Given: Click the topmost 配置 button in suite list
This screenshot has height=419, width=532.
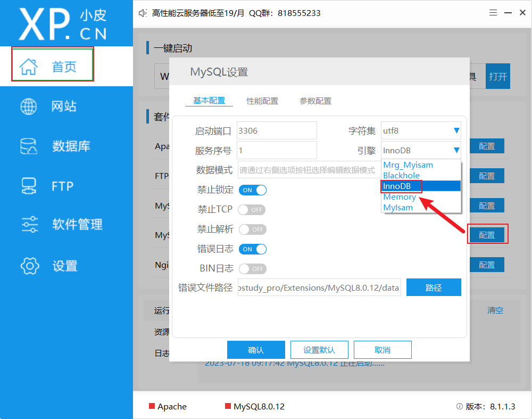Looking at the screenshot, I should 487,146.
